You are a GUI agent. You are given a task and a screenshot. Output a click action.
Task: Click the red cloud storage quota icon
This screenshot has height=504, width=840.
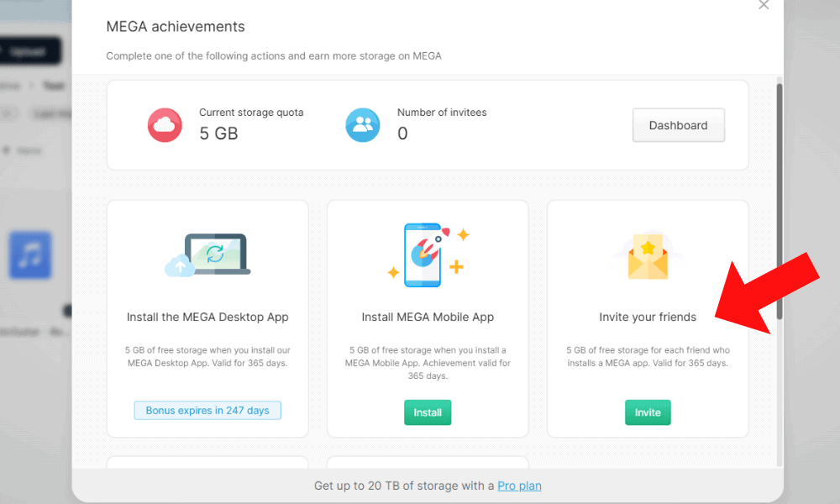(x=165, y=125)
